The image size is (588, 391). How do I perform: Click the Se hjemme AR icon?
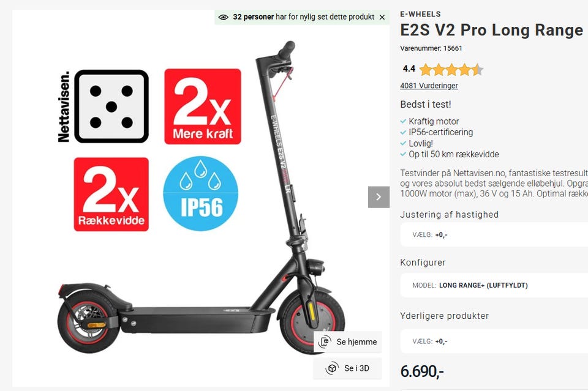pyautogui.click(x=325, y=341)
